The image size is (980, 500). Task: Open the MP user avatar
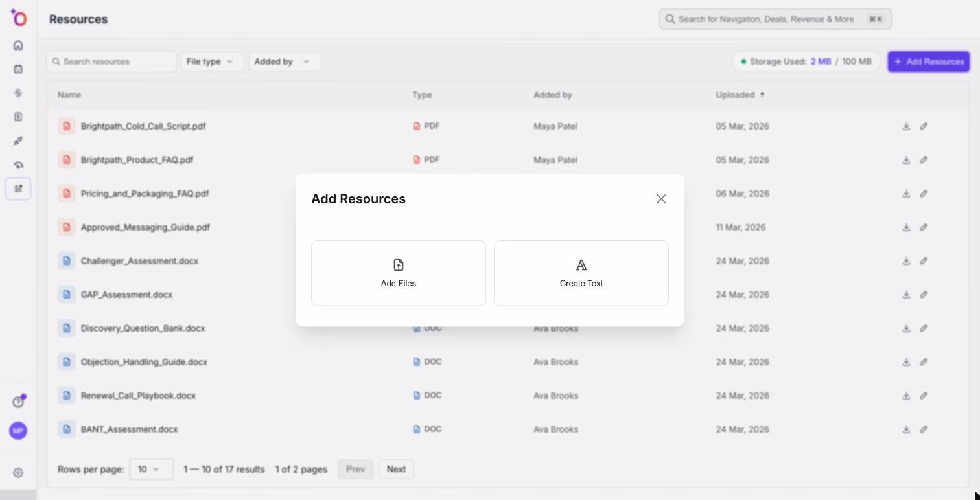[18, 431]
